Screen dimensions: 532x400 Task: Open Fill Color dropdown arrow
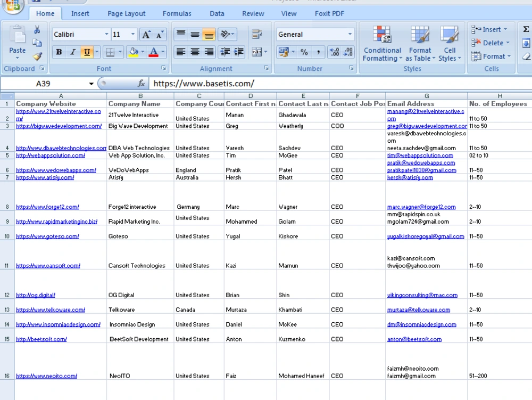tap(143, 52)
